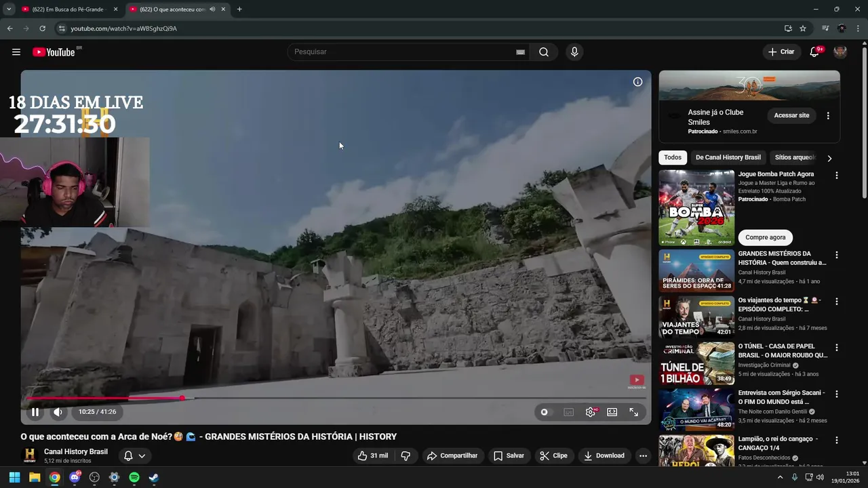Open channel notification bell dropdown
868x488 pixels.
(135, 455)
